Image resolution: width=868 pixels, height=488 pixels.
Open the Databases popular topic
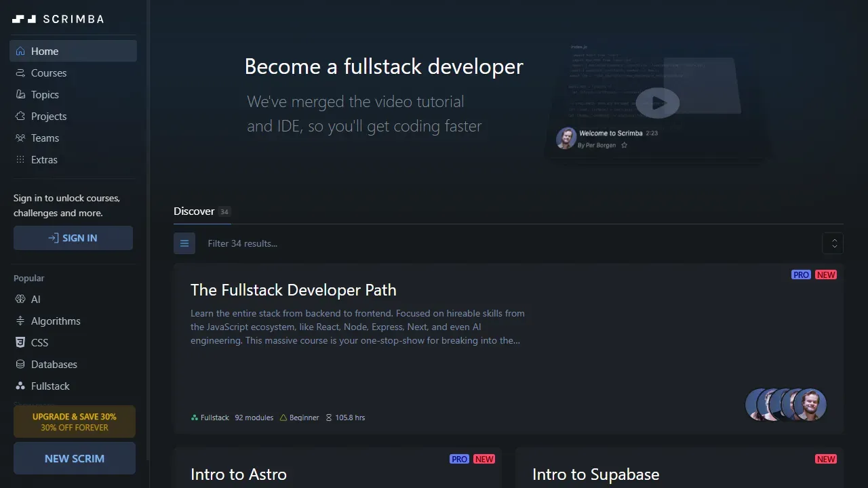tap(73, 364)
